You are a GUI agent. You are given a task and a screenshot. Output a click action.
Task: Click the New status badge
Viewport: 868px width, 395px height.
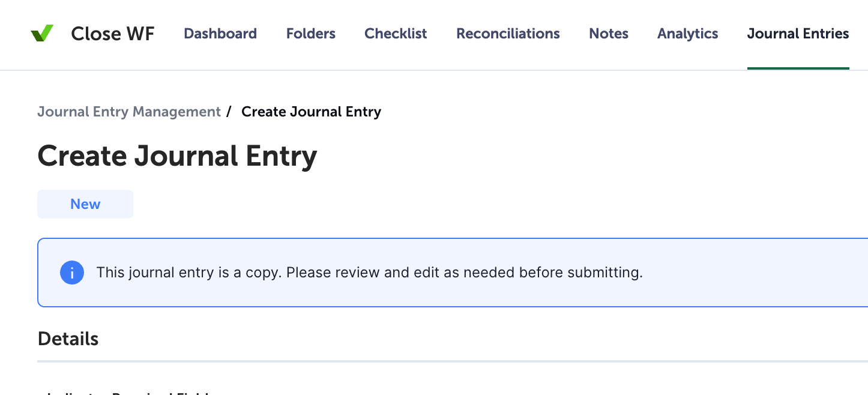pos(85,204)
